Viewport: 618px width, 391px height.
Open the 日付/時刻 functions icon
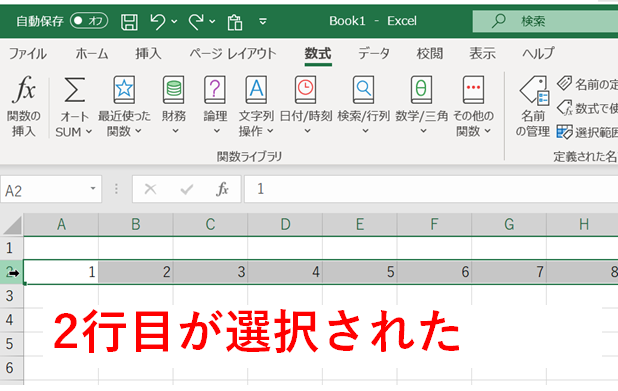[x=305, y=90]
